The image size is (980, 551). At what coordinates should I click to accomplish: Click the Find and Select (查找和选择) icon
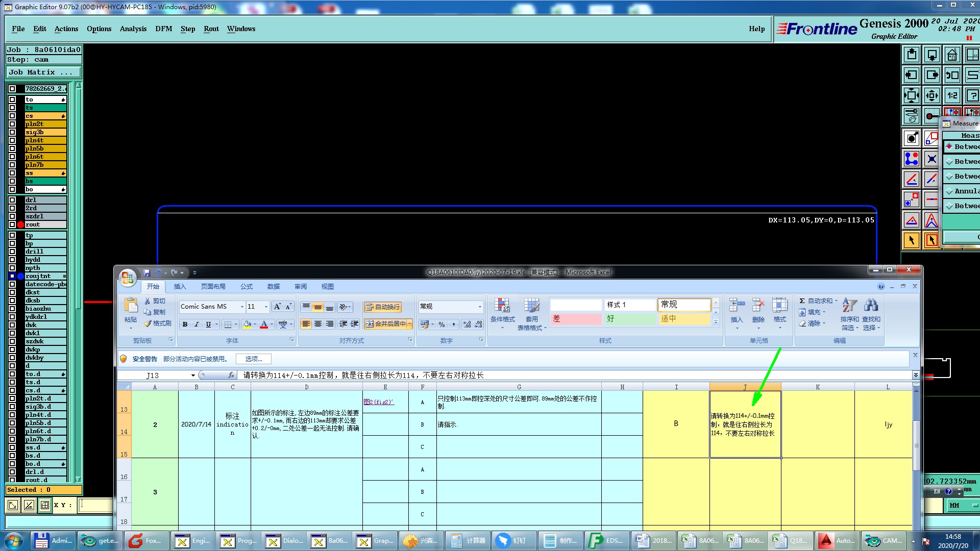tap(871, 305)
